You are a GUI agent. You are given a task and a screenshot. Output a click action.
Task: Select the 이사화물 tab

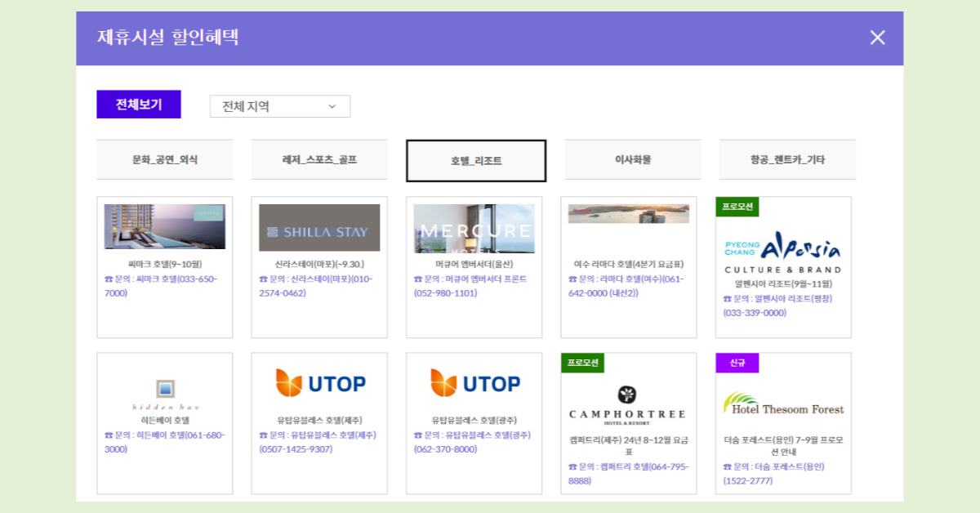633,160
